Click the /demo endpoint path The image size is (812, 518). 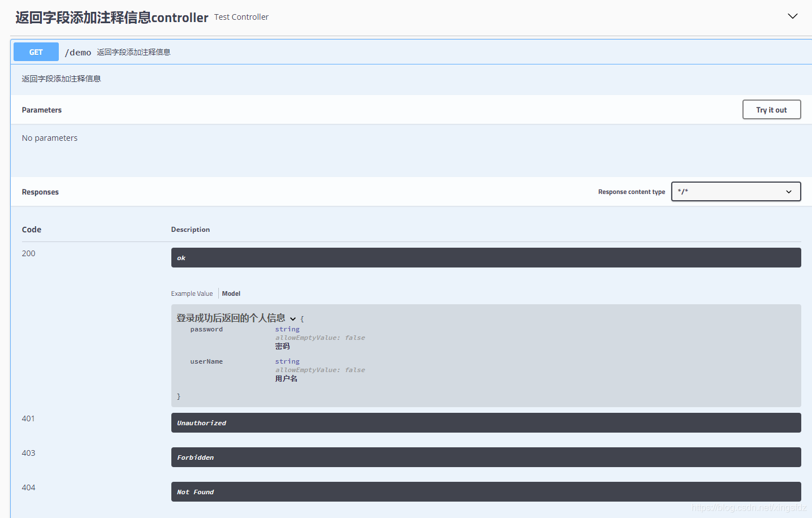click(x=78, y=53)
